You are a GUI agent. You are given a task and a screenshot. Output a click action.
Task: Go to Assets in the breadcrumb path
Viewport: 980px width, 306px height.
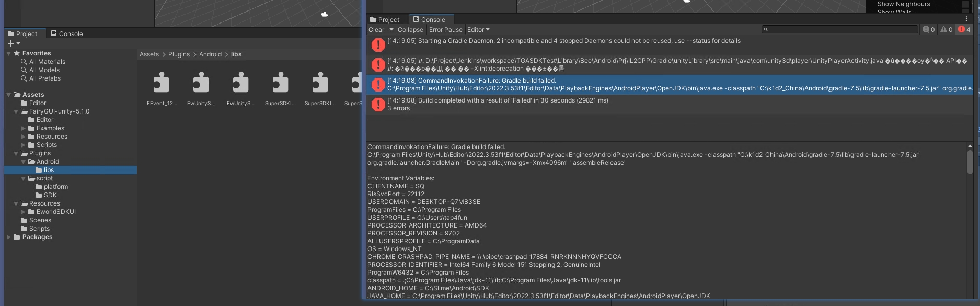coord(149,54)
